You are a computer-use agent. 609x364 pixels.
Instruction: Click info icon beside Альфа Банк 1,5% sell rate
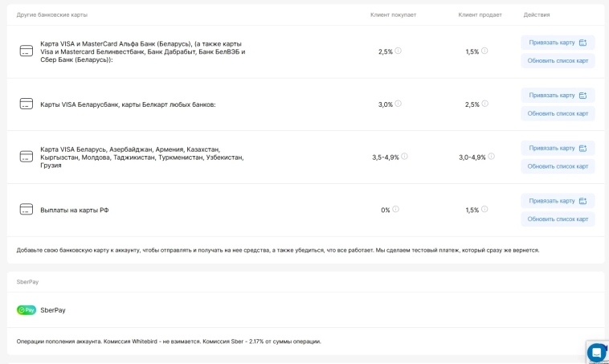[484, 51]
